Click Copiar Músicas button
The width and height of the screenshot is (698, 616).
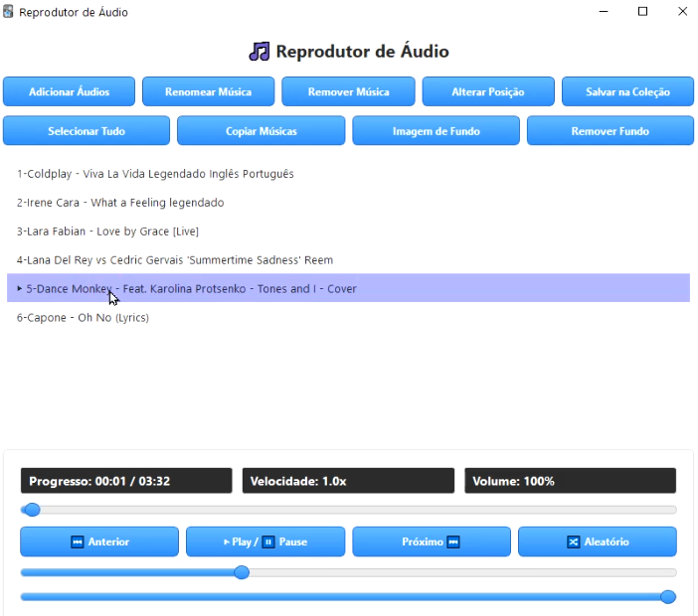pyautogui.click(x=262, y=131)
